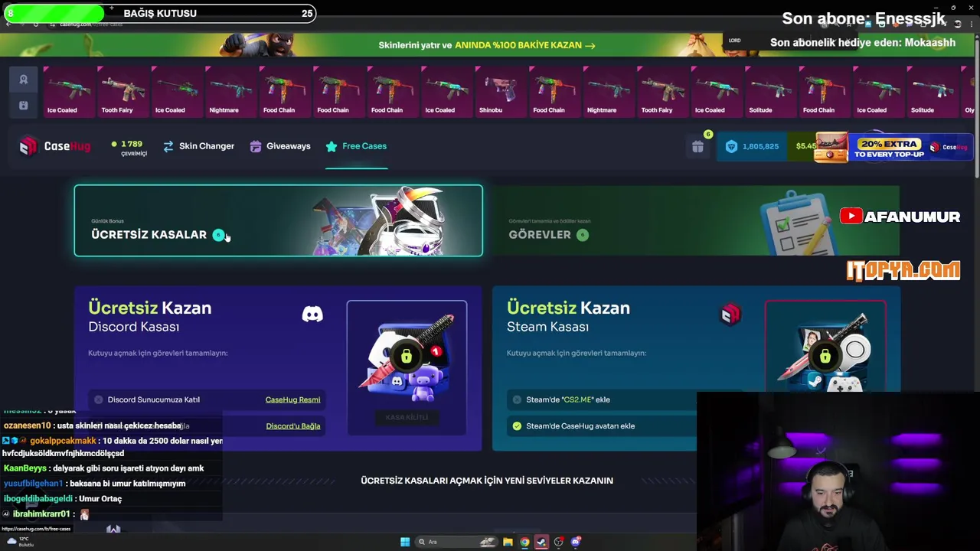Click the 'Discord Sunucumuza Katıl' task text
This screenshot has height=551, width=980.
click(154, 399)
